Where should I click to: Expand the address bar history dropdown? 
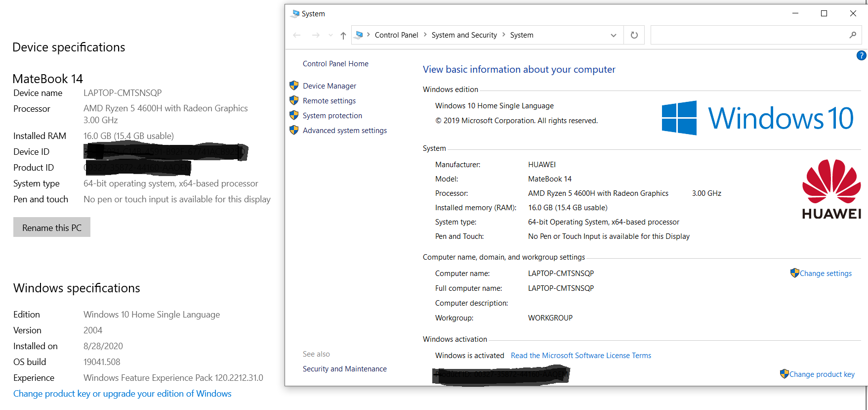[614, 35]
